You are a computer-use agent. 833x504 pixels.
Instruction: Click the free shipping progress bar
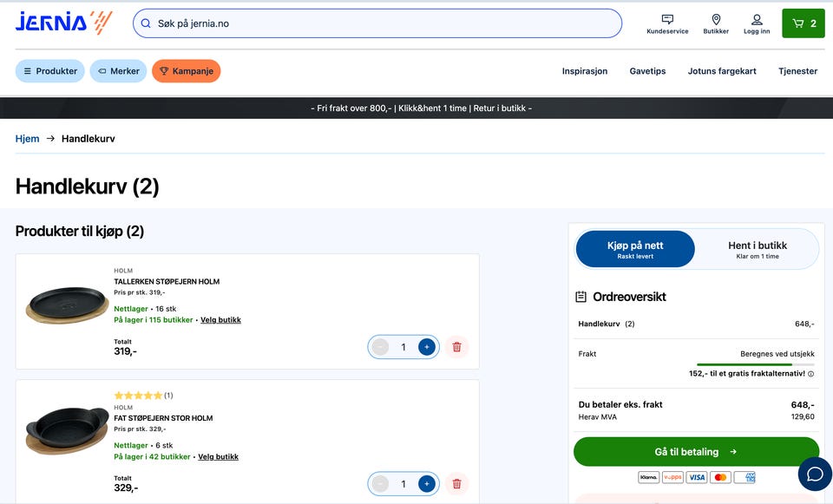755,364
